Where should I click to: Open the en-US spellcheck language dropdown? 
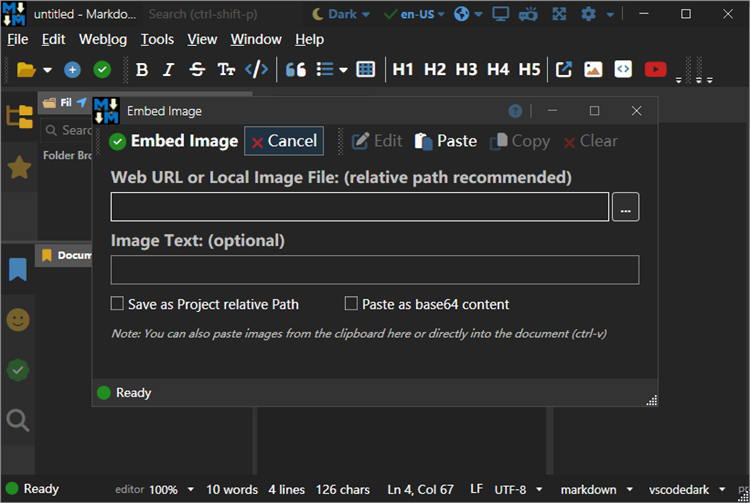414,14
